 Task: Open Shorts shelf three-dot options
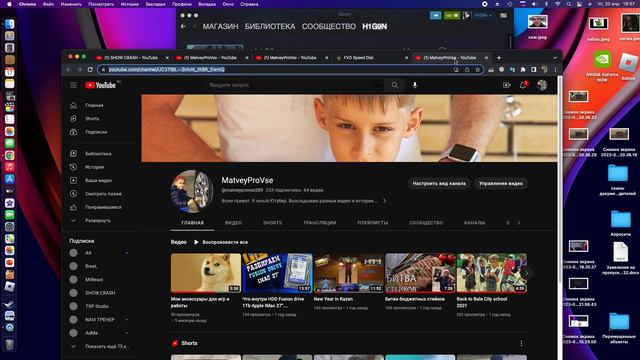click(x=521, y=343)
